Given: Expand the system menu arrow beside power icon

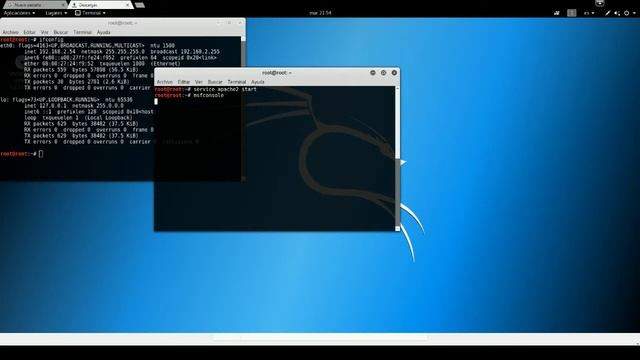Looking at the screenshot, I should click(x=634, y=13).
